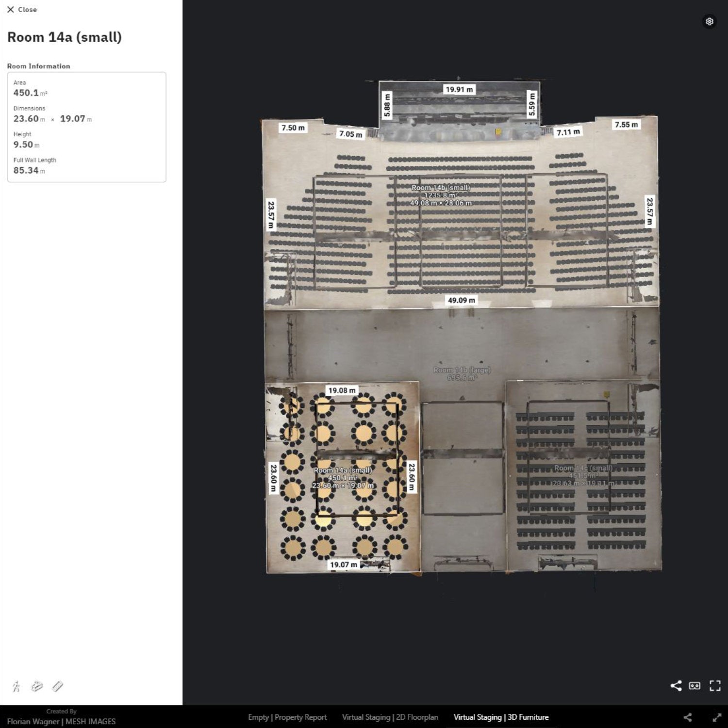
Task: Toggle fullscreen with the corner-brackets icon
Action: tap(715, 685)
